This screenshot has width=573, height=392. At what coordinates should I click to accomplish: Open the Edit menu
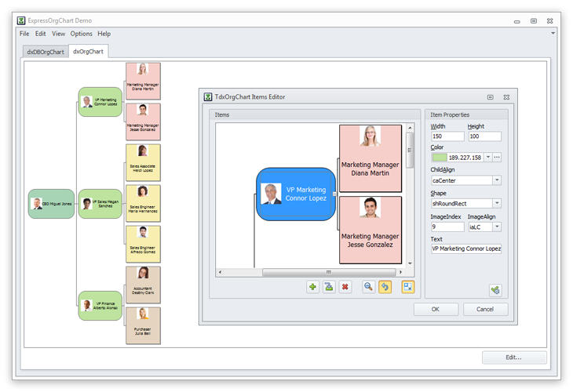[40, 34]
